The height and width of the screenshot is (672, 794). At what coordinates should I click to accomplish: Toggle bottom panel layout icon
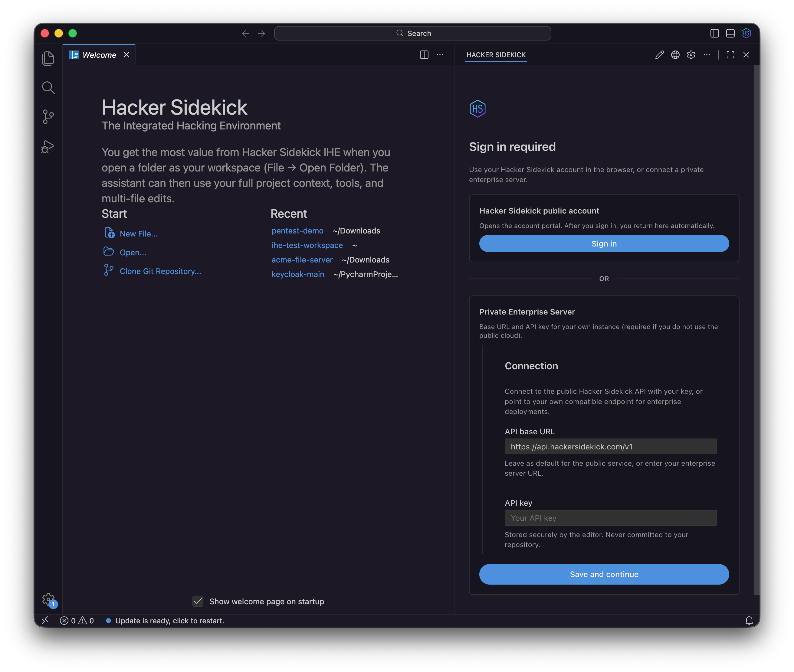[x=730, y=34]
